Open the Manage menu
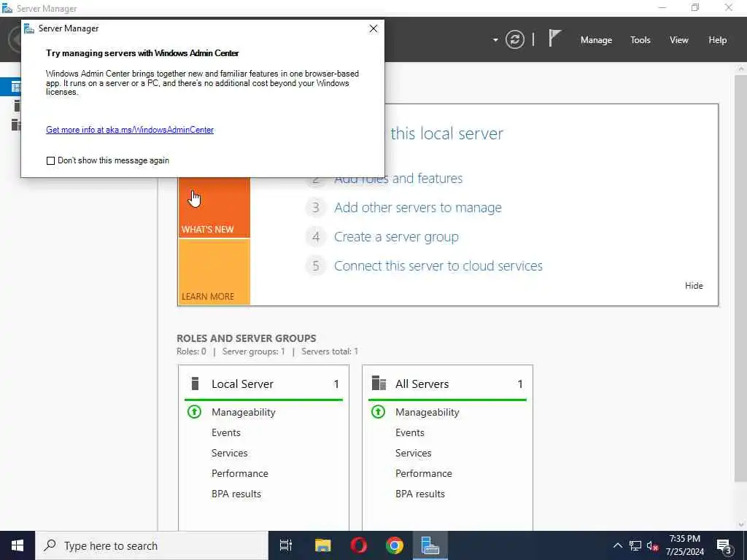Viewport: 747px width, 560px height. point(596,40)
